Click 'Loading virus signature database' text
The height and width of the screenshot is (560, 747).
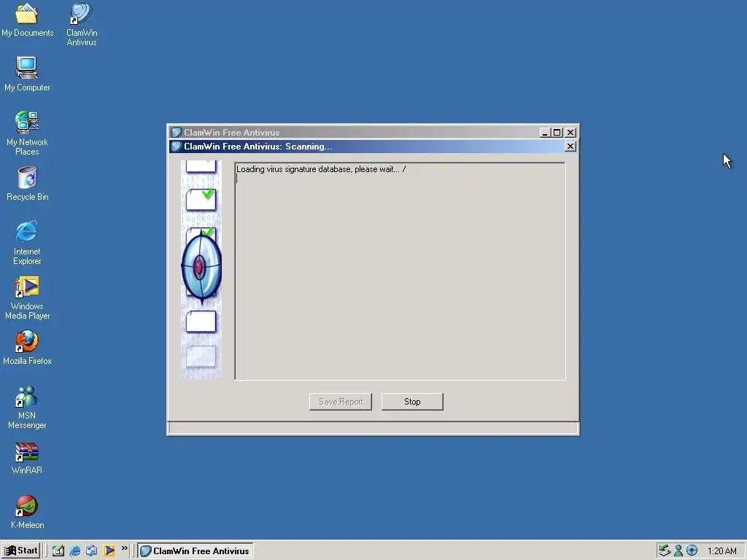tap(295, 169)
